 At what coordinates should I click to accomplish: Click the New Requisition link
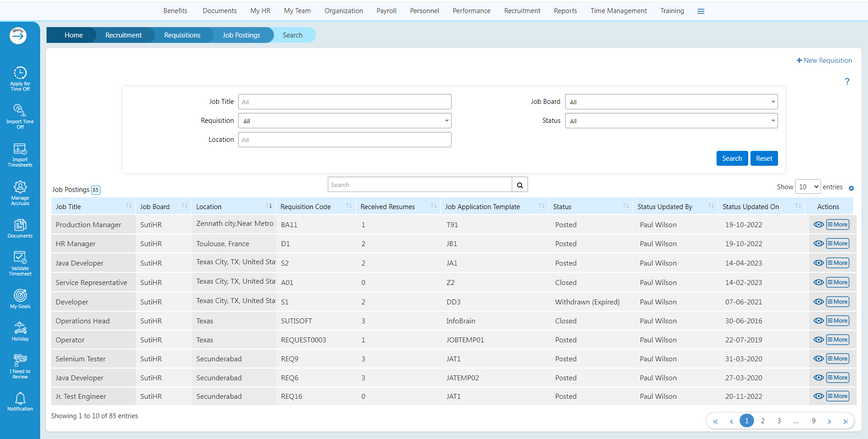[824, 61]
